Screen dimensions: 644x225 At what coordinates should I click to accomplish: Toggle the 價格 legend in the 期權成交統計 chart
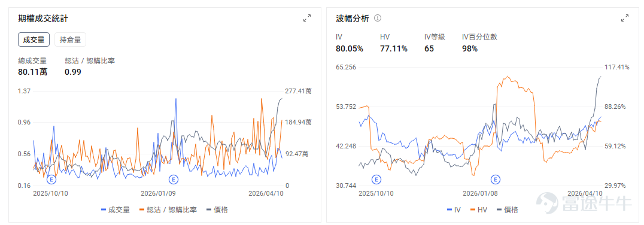point(217,210)
